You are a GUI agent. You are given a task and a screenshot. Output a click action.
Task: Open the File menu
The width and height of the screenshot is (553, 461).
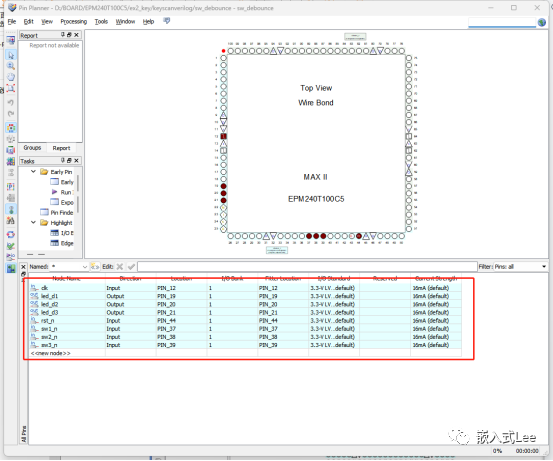(x=12, y=22)
